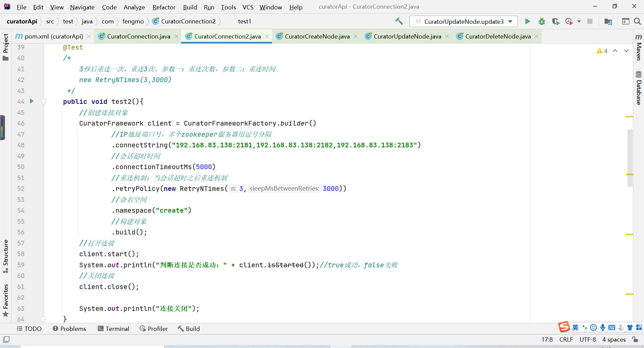Open the Tools menu
644x348 pixels.
[x=228, y=7]
